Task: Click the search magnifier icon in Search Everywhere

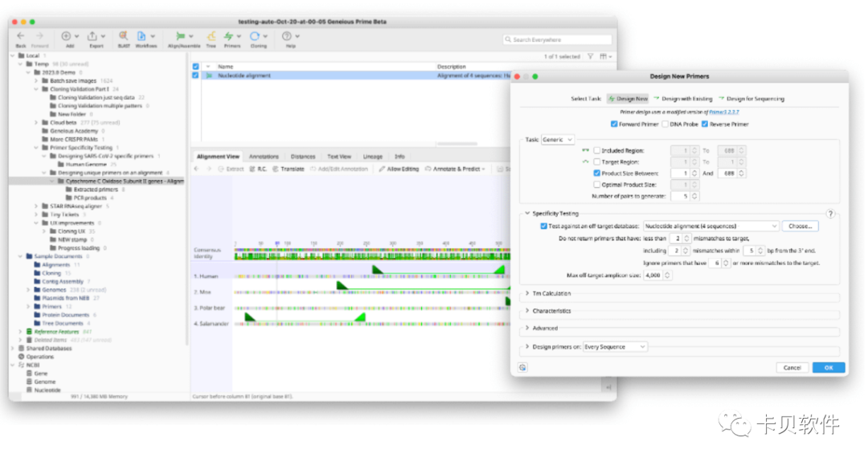Action: point(508,40)
